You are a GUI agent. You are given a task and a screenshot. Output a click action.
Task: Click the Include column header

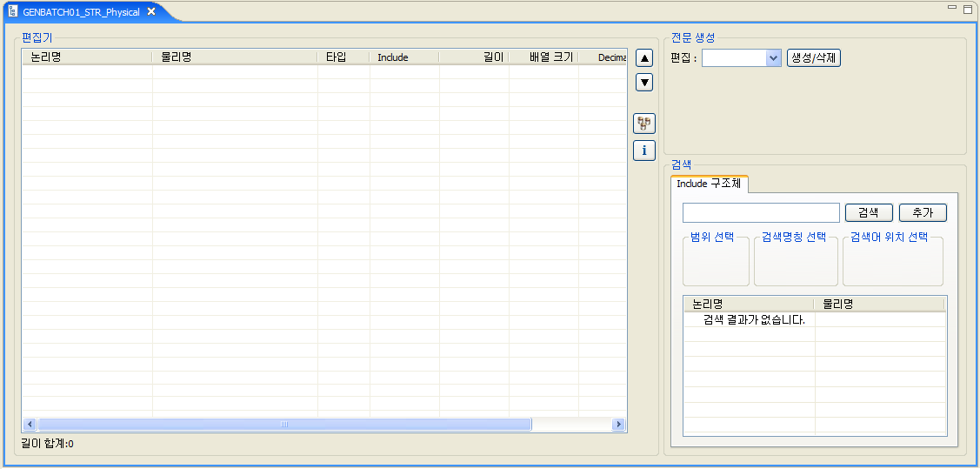click(x=404, y=57)
